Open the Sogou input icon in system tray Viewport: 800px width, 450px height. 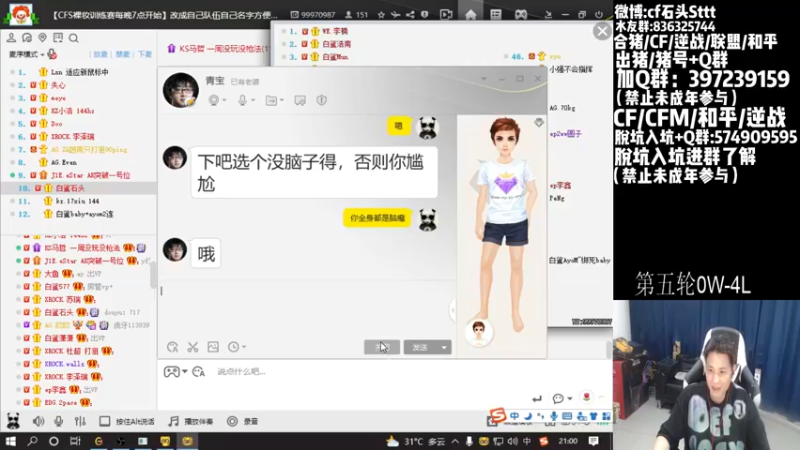tap(544, 441)
